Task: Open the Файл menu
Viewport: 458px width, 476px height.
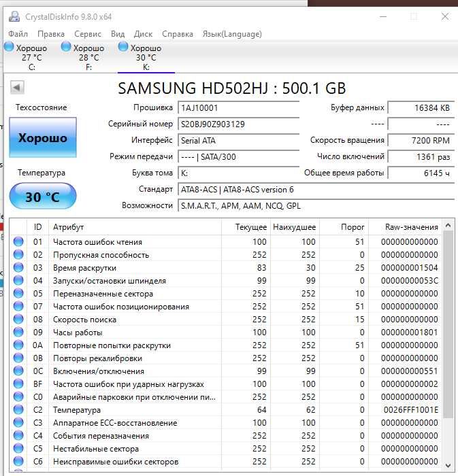Action: pos(18,34)
